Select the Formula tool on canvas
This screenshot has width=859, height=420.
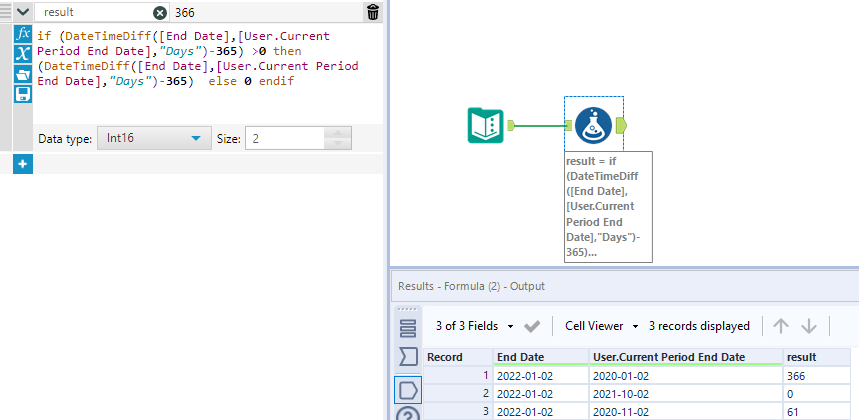coord(594,125)
